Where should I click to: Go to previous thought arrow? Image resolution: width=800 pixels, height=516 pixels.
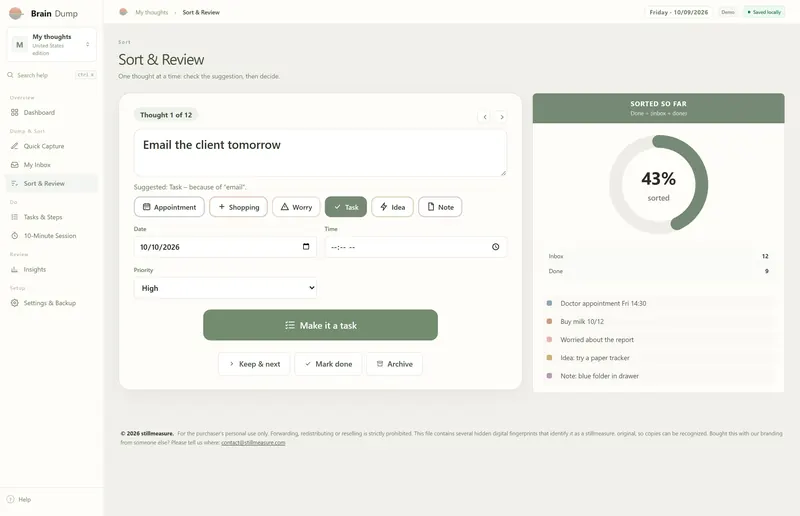(485, 117)
